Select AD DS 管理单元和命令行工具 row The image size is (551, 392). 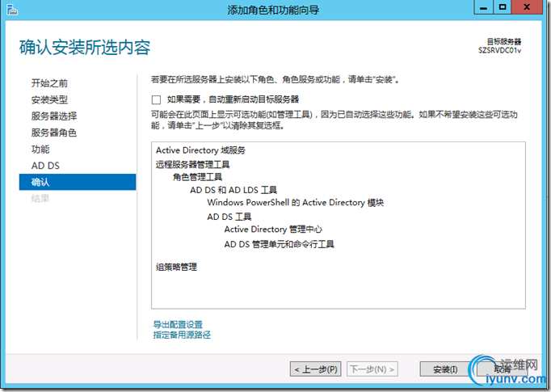click(279, 244)
